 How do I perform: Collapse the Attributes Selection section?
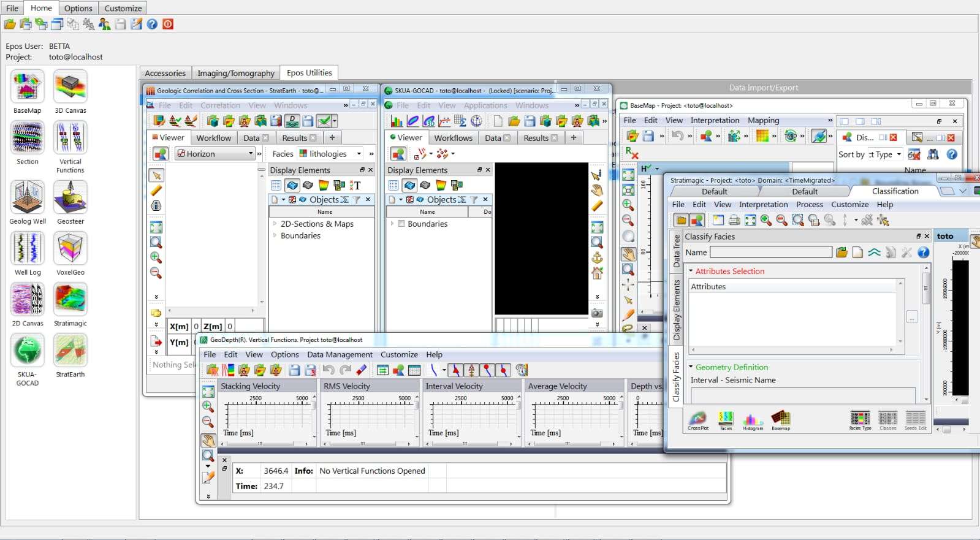691,271
